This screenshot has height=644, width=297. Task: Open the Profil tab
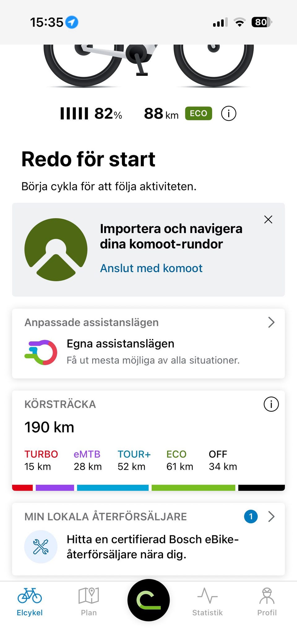tap(267, 602)
